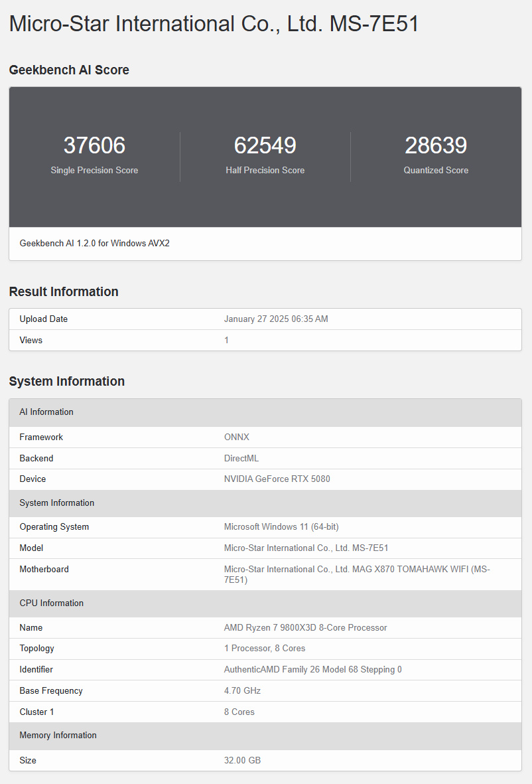Click the views count value 1

(226, 340)
